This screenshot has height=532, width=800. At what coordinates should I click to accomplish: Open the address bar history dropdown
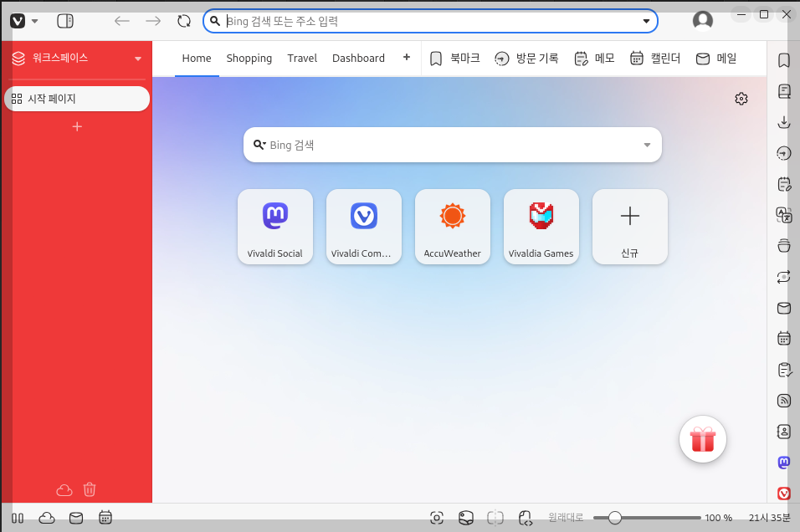click(x=646, y=21)
